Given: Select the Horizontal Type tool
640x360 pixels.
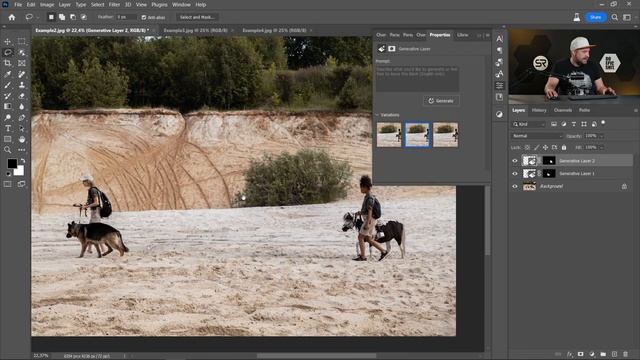Looking at the screenshot, I should pos(8,129).
